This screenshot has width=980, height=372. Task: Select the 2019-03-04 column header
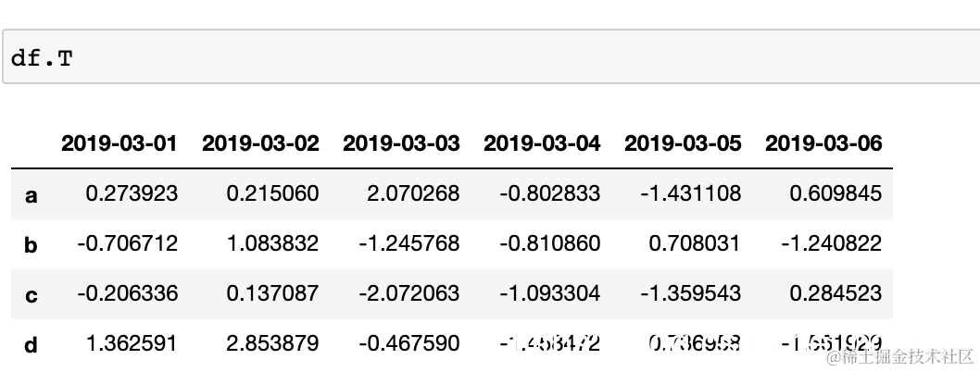tap(542, 143)
